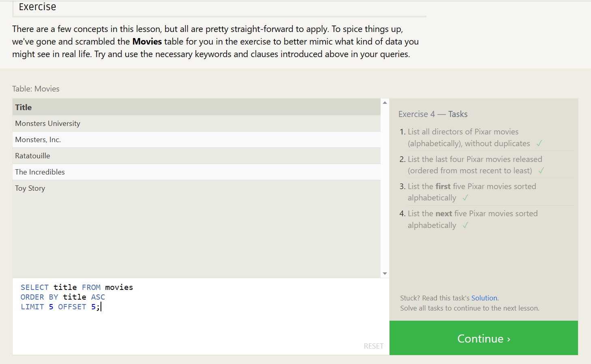The image size is (591, 364).
Task: Select task 1 List all directors
Action: [469, 138]
